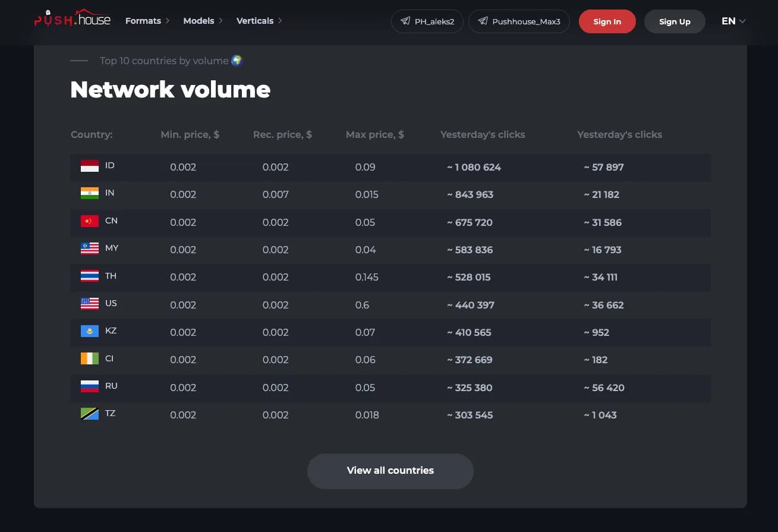Click the Thailand flag icon
This screenshot has height=532, width=778.
pyautogui.click(x=90, y=276)
